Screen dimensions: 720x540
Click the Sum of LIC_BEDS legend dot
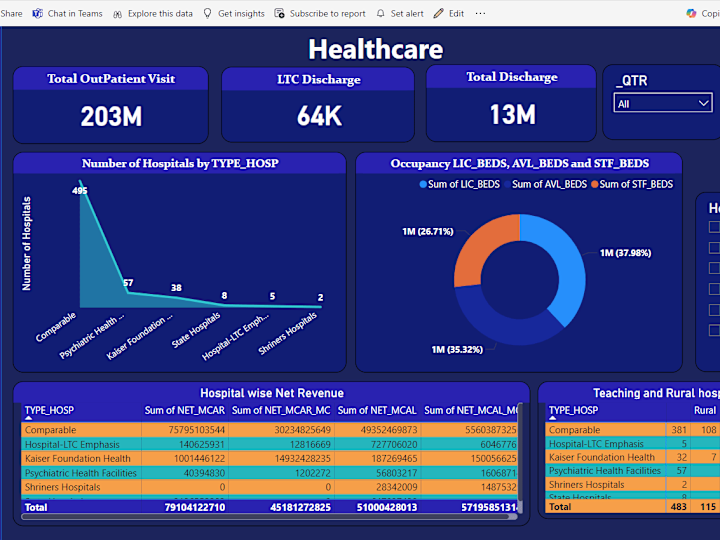point(423,184)
